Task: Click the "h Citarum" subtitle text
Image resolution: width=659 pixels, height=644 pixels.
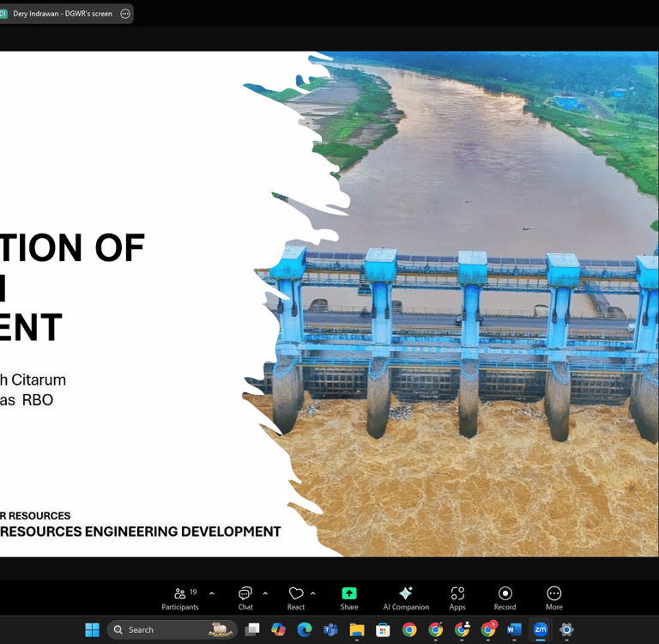Action: point(33,380)
